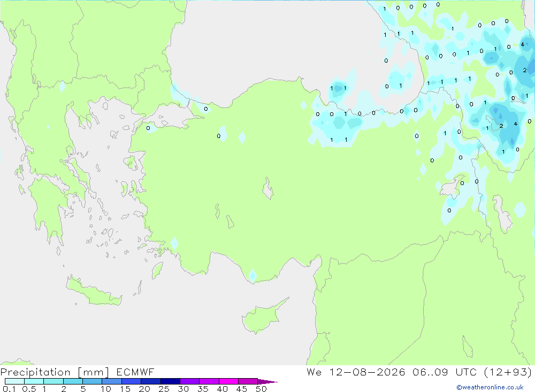
Task: Click the '50' legend scale label
Action: (x=262, y=389)
